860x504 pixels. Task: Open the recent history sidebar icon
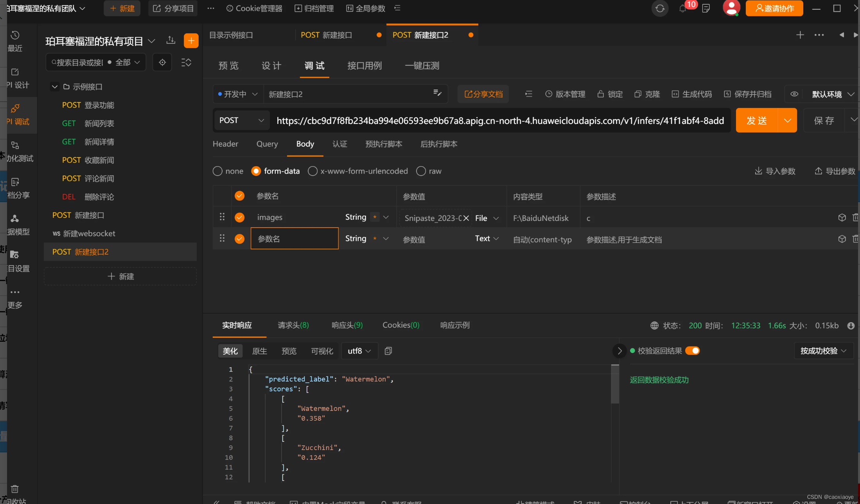(x=15, y=35)
